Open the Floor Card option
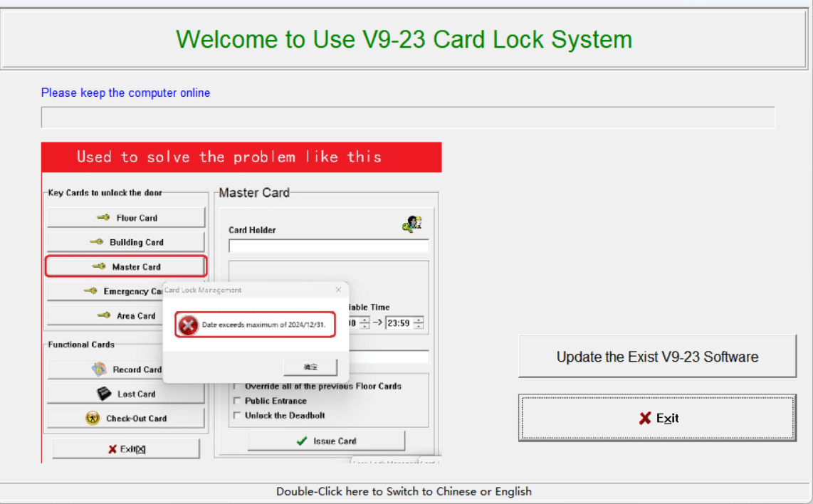The width and height of the screenshot is (813, 504). pos(126,218)
